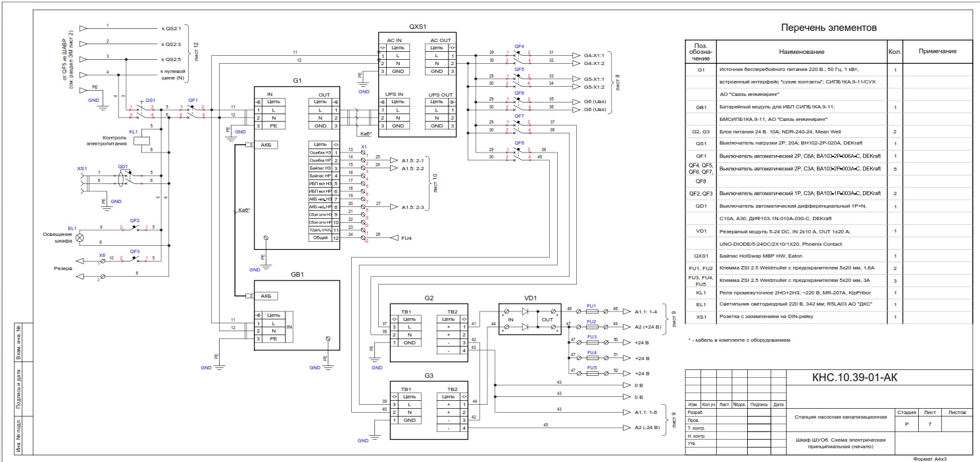The image size is (980, 462).
Task: Click the blue 'QF2' label near cabinet lighting
Action: click(x=135, y=221)
